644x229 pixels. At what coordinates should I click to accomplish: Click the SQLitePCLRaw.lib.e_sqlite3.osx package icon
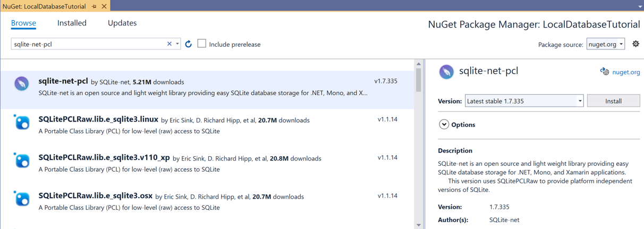click(22, 199)
